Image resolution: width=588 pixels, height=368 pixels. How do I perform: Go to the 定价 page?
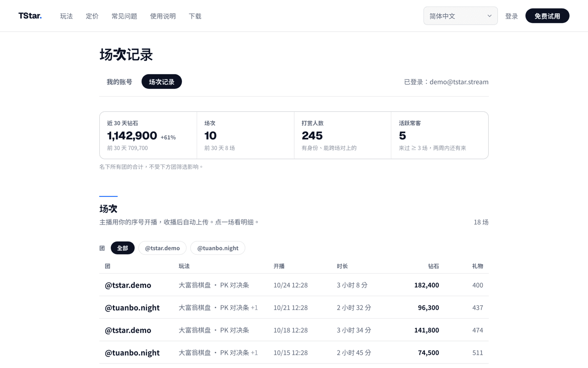point(92,16)
